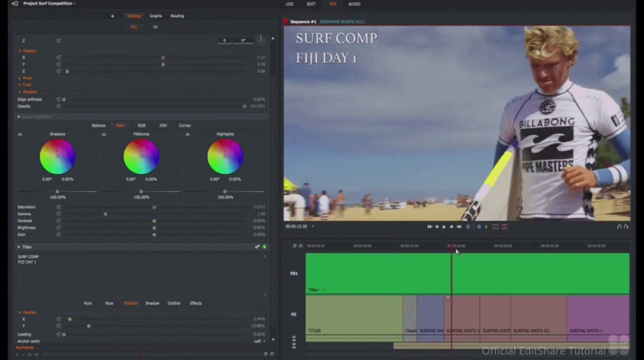Step one frame forward in viewer
The height and width of the screenshot is (360, 644).
click(452, 227)
